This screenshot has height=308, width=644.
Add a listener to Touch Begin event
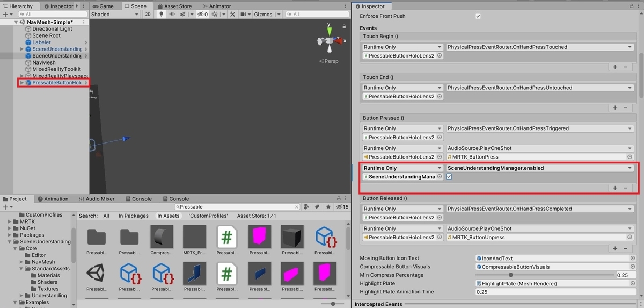pyautogui.click(x=615, y=67)
